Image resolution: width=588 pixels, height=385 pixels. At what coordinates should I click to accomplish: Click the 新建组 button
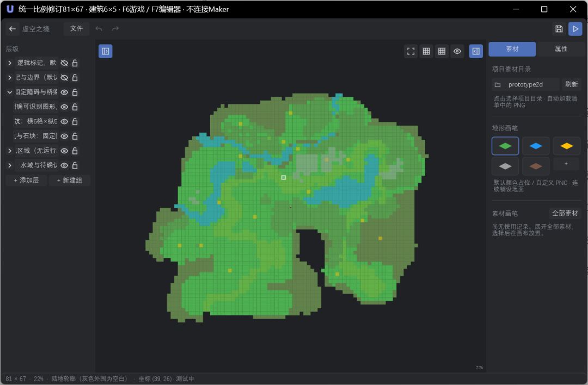pos(69,180)
